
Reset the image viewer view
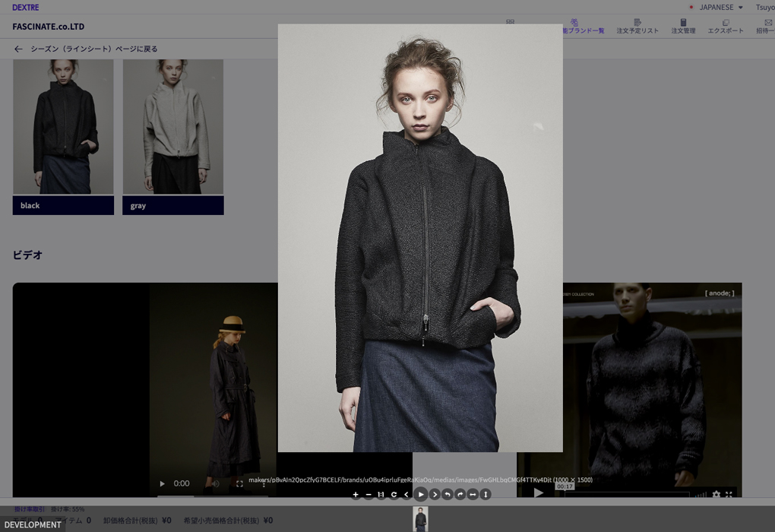click(394, 495)
